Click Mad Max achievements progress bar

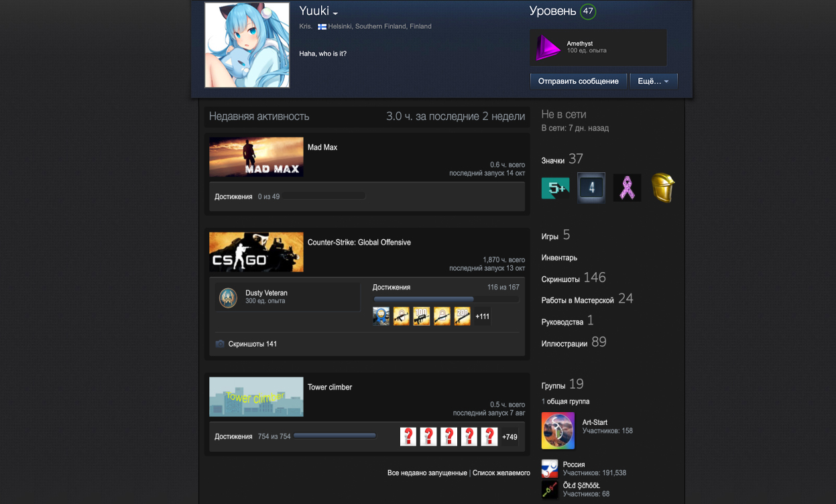tap(324, 196)
